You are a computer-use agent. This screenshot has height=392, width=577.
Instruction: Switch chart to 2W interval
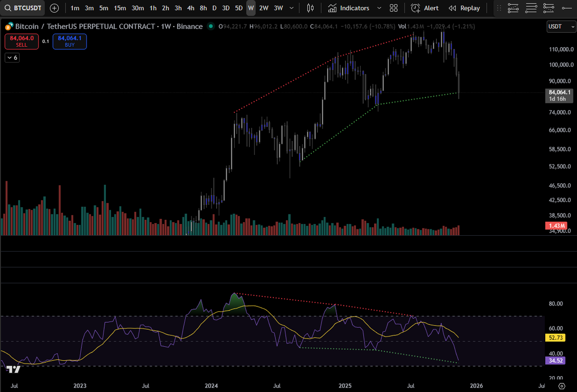263,8
